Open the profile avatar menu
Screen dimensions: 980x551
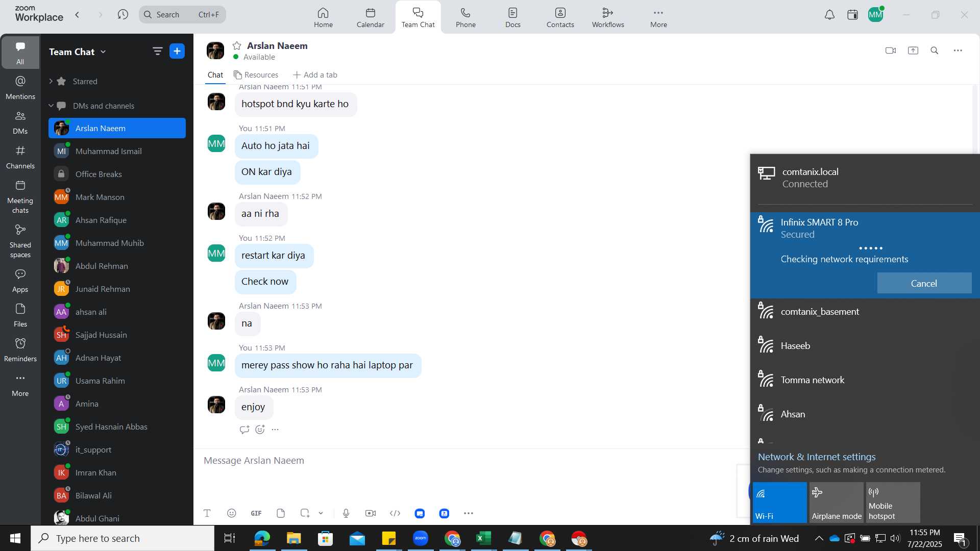[875, 15]
